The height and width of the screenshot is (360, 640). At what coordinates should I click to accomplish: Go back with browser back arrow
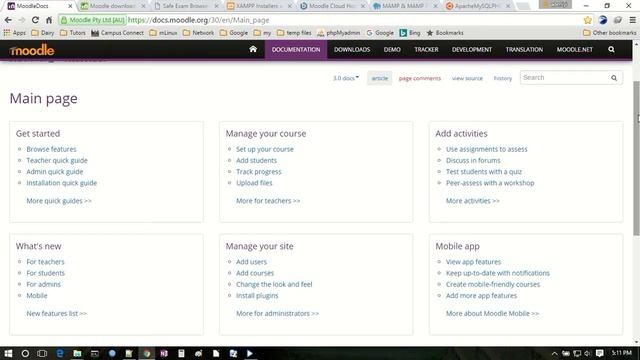coord(8,20)
